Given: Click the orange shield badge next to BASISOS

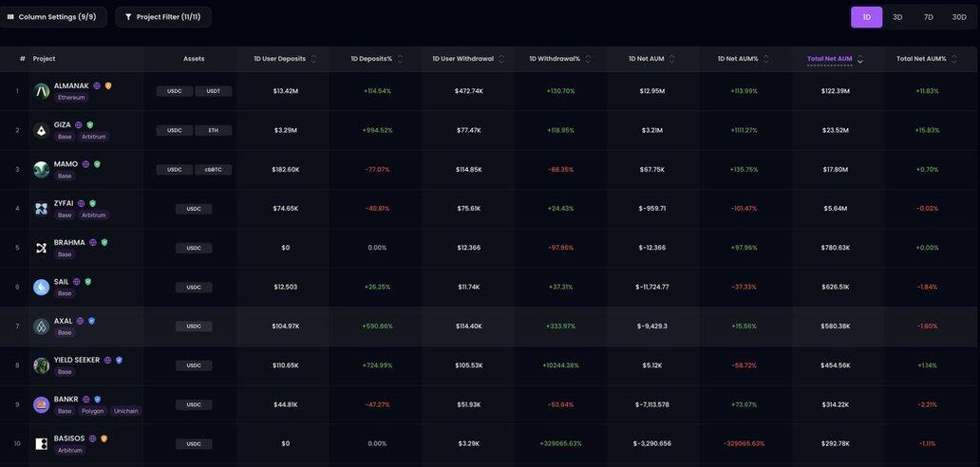Looking at the screenshot, I should [104, 439].
